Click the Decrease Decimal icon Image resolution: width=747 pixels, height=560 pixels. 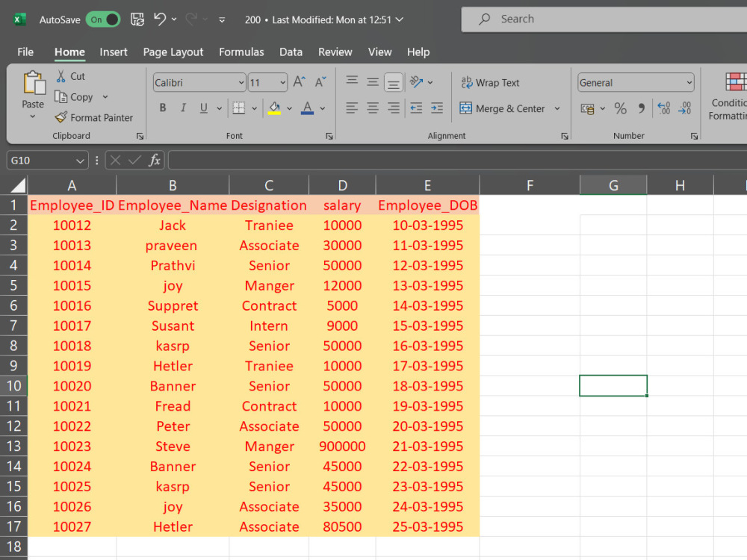(685, 108)
